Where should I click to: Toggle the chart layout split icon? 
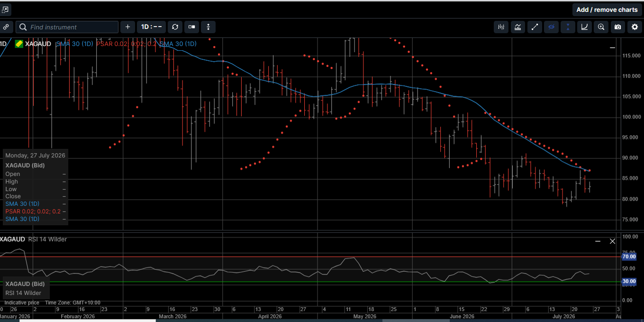pyautogui.click(x=191, y=27)
